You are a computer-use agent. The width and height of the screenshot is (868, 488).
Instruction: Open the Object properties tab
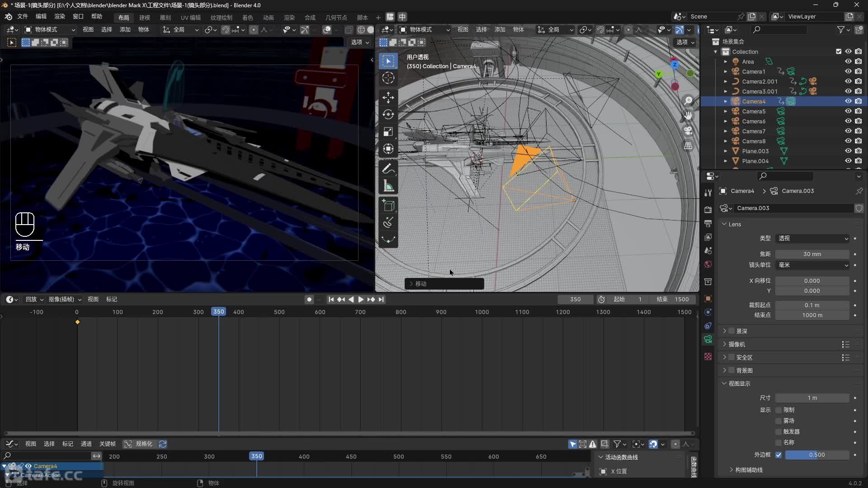coord(708,299)
